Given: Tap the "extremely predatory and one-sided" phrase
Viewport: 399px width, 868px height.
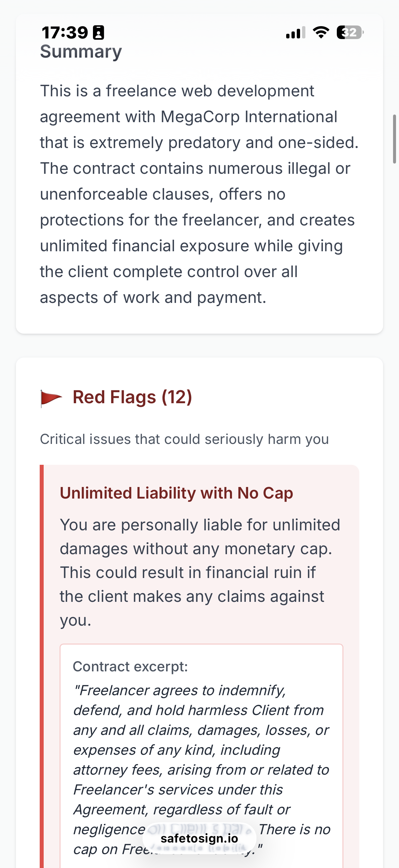Looking at the screenshot, I should point(223,143).
